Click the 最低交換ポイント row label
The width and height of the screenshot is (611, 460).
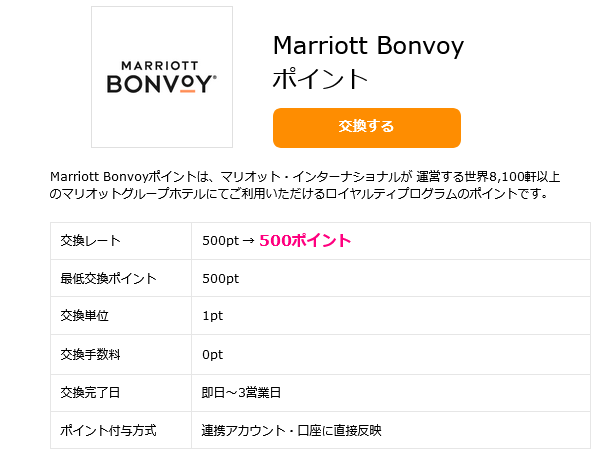coord(108,278)
